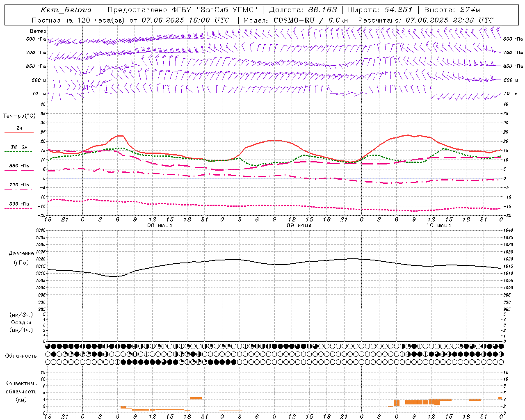Click the dotted pink '500 гПа' legend line sample
The width and height of the screenshot is (525, 420).
coord(19,208)
